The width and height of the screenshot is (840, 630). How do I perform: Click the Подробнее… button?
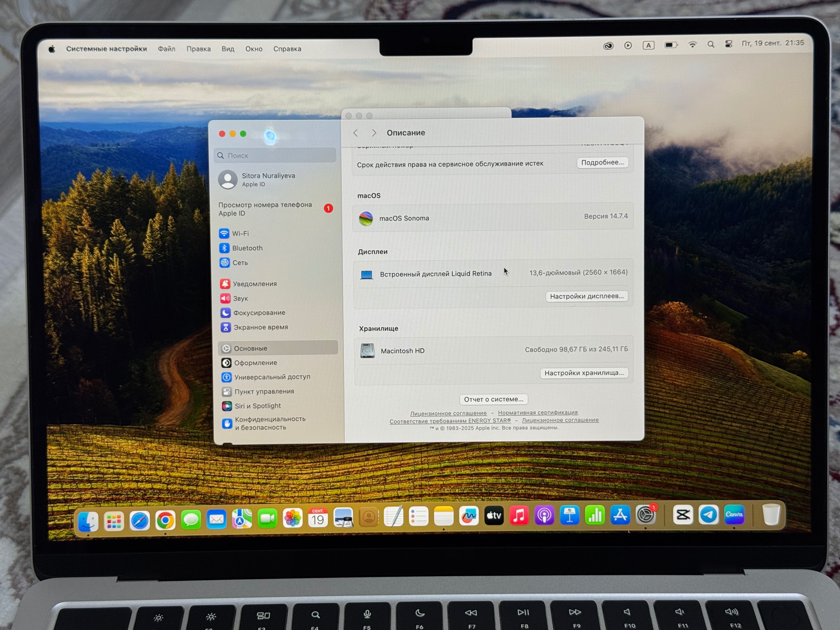602,162
